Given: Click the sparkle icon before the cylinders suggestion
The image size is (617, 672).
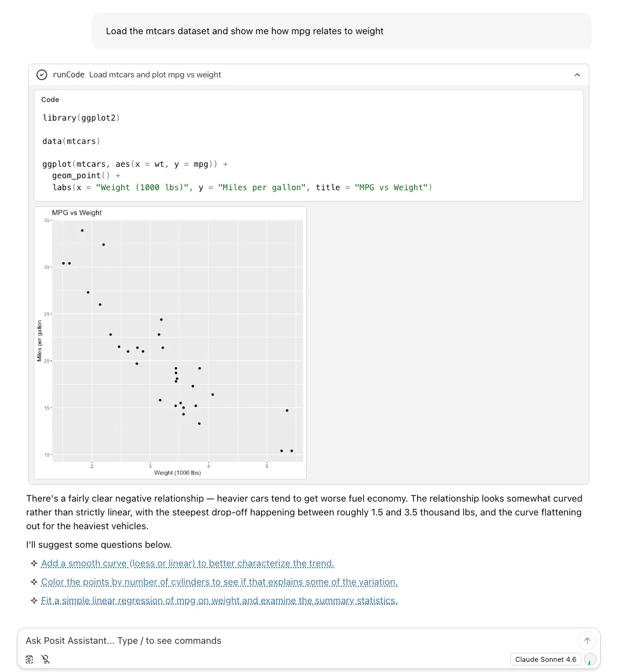Looking at the screenshot, I should tap(34, 582).
